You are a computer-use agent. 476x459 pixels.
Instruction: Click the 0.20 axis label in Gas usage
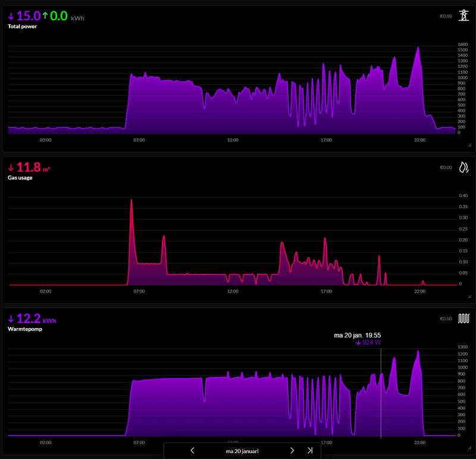(x=464, y=240)
